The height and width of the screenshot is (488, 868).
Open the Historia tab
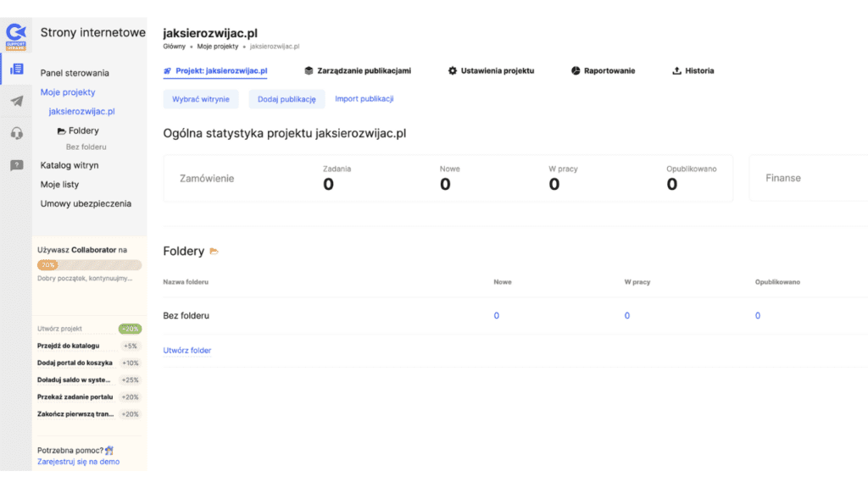[693, 71]
